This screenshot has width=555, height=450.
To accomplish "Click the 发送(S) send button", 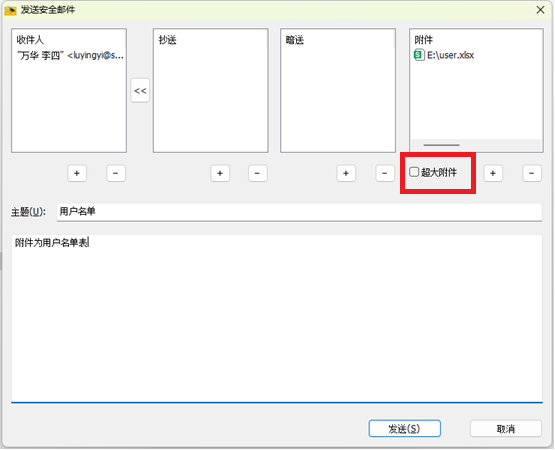I will coord(405,429).
